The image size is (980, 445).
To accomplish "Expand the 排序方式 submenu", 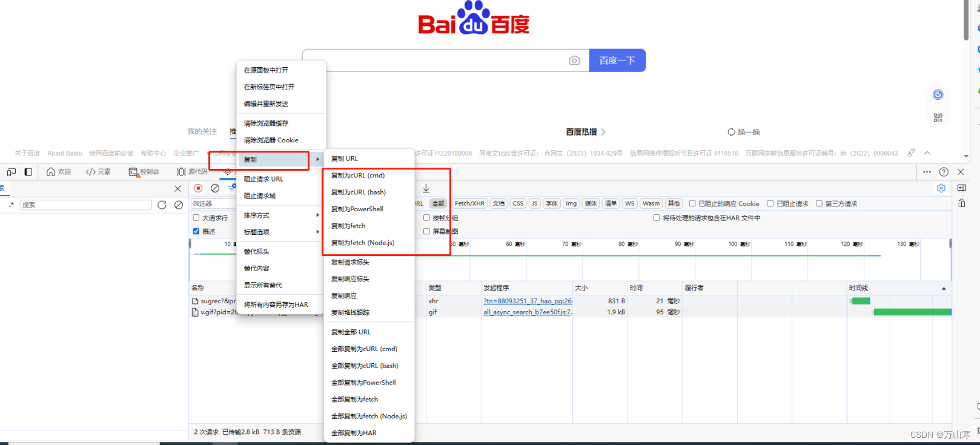I will click(281, 216).
